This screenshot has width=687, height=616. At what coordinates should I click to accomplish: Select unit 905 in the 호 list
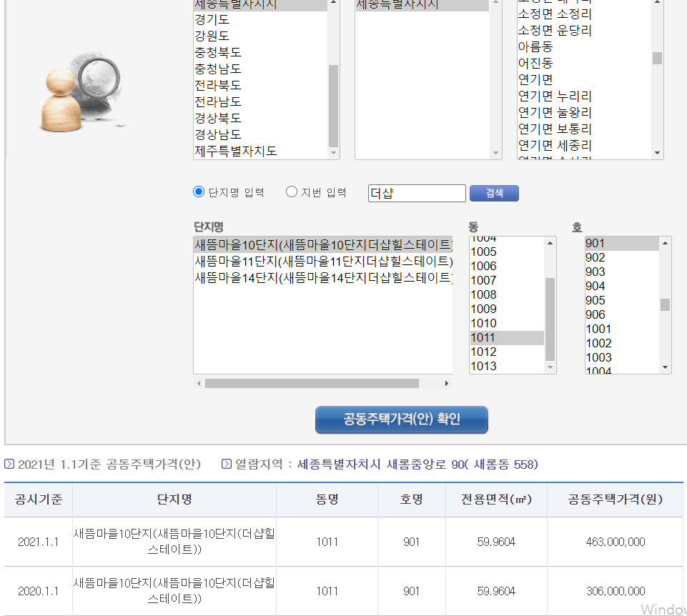[622, 301]
